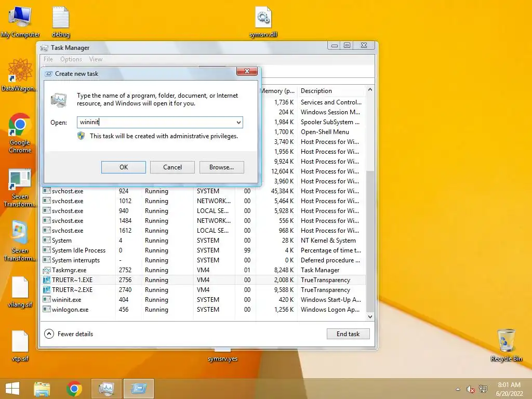Click the process list scroll down arrow
The width and height of the screenshot is (532, 399).
370,316
